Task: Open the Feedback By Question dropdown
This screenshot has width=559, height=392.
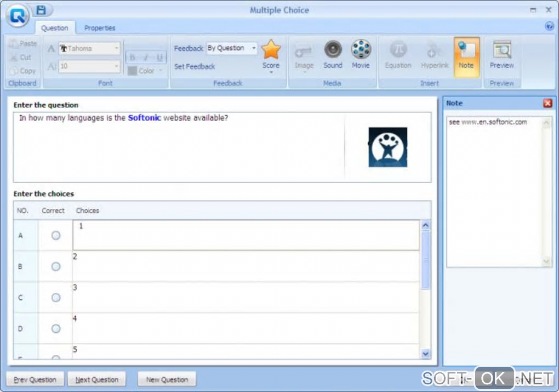Action: pos(254,48)
